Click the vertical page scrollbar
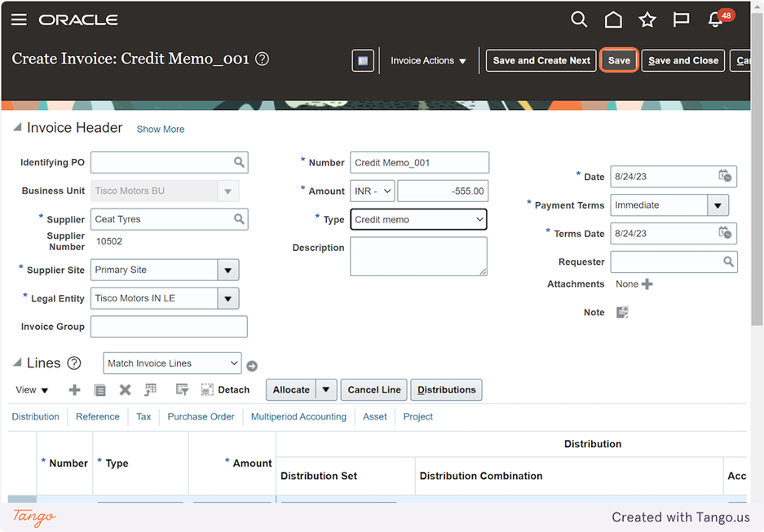The height and width of the screenshot is (532, 764). pyautogui.click(x=757, y=170)
